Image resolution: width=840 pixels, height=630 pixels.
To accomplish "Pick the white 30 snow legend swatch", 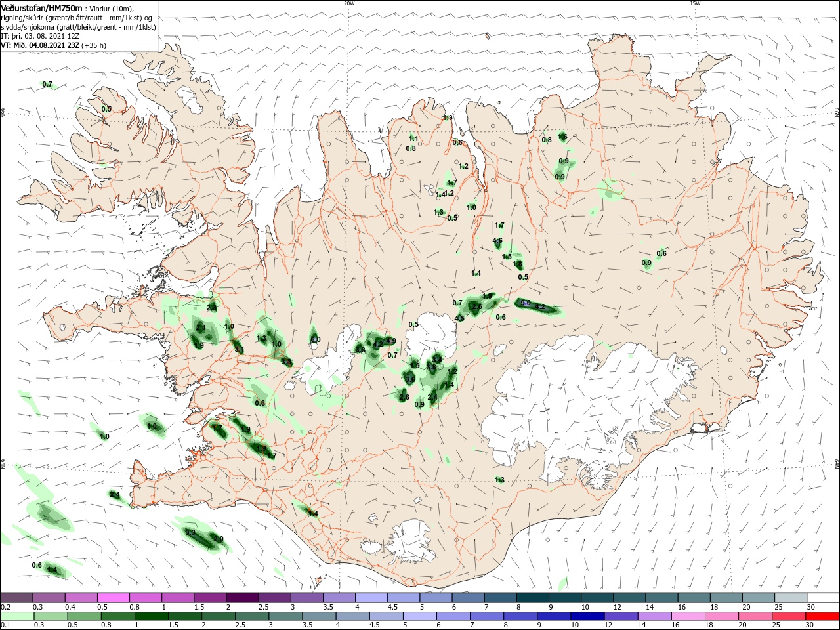I will (824, 598).
